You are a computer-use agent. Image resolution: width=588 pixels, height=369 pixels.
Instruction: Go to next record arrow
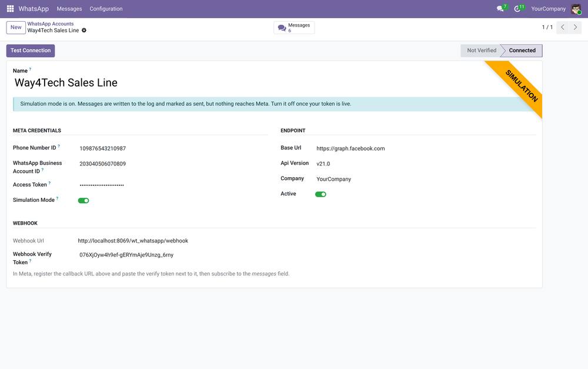tap(575, 28)
